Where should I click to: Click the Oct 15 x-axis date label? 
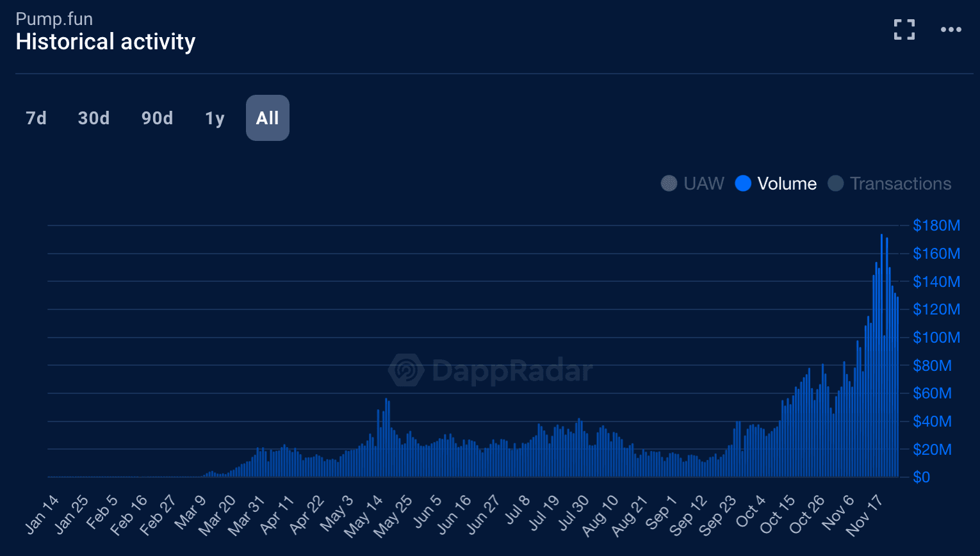777,514
